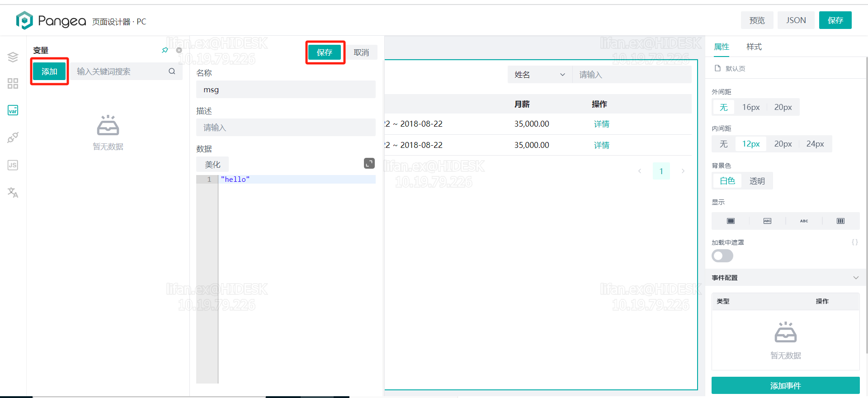868x398 pixels.
Task: Open the 姓名 field dropdown
Action: [540, 75]
